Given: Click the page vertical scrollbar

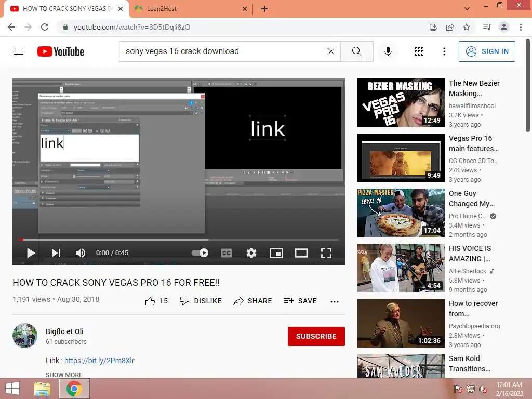Looking at the screenshot, I should (x=528, y=87).
